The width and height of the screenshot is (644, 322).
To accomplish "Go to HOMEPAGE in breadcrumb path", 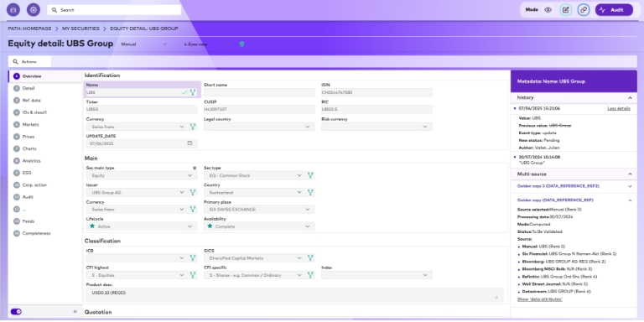I will click(x=37, y=29).
